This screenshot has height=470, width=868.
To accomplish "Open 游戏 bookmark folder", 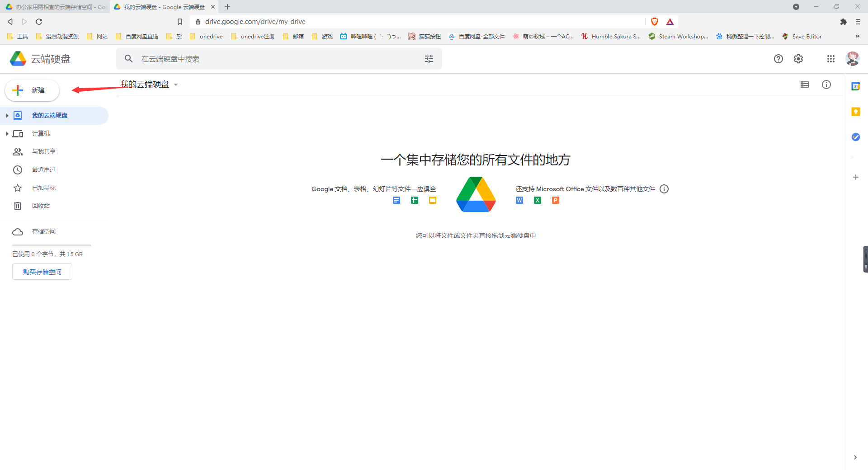I will (322, 37).
